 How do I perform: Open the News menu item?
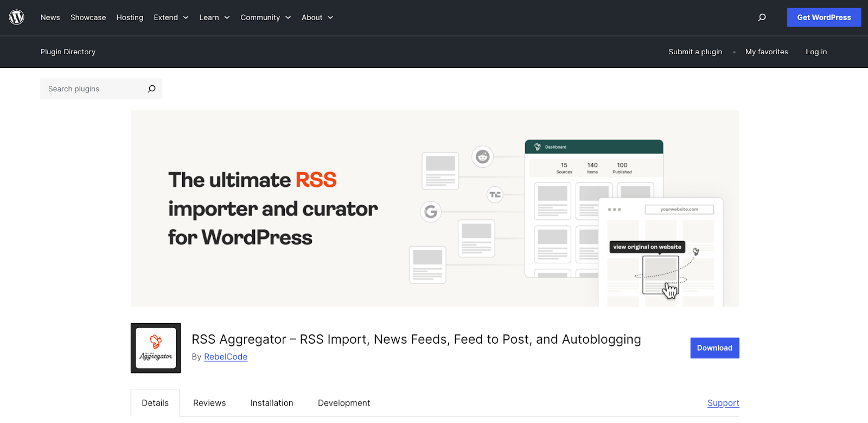click(50, 17)
